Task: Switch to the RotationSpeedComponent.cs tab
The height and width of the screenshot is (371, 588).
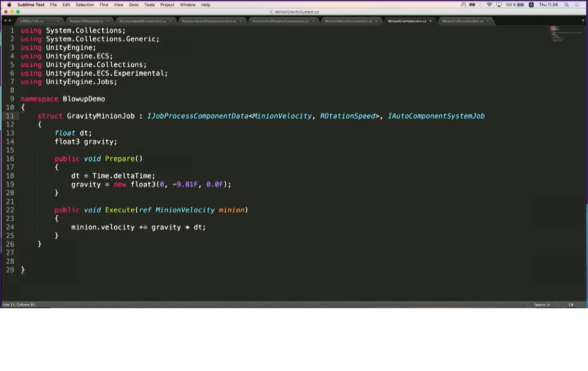Action: coord(146,21)
